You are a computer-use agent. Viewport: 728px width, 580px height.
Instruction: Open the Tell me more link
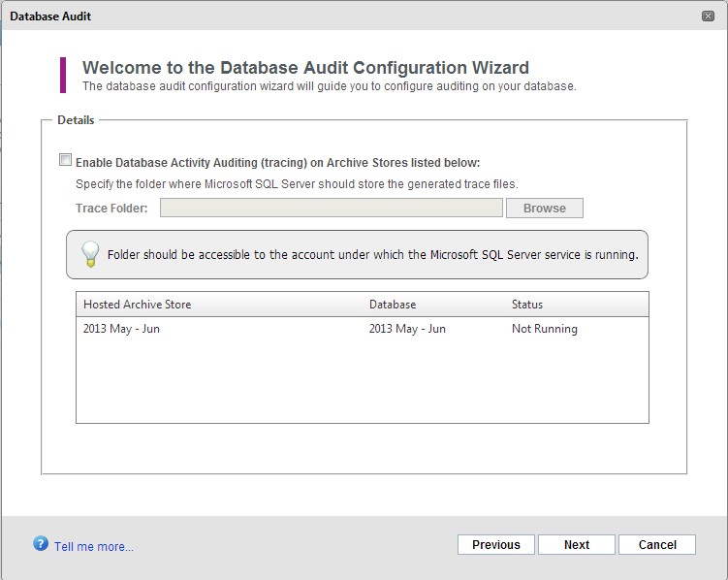click(94, 547)
